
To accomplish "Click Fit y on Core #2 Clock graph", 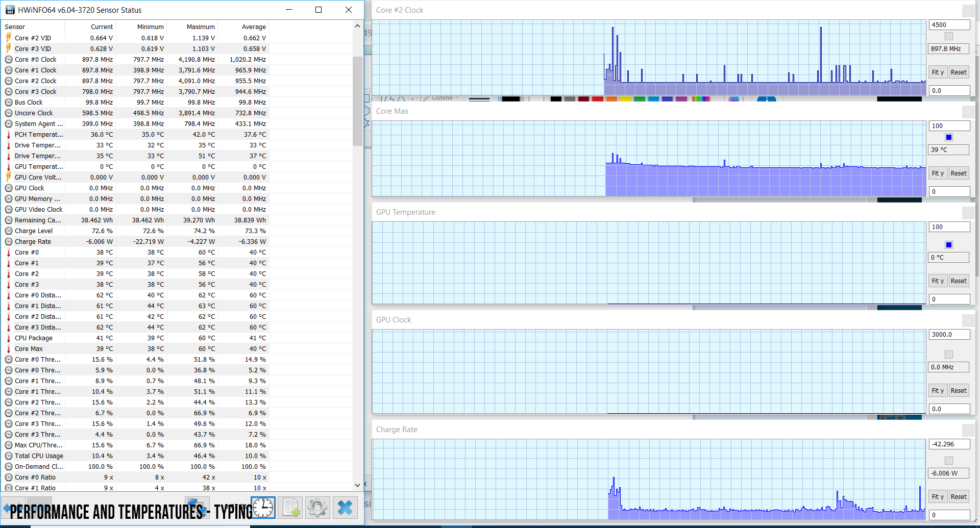I will click(x=938, y=72).
